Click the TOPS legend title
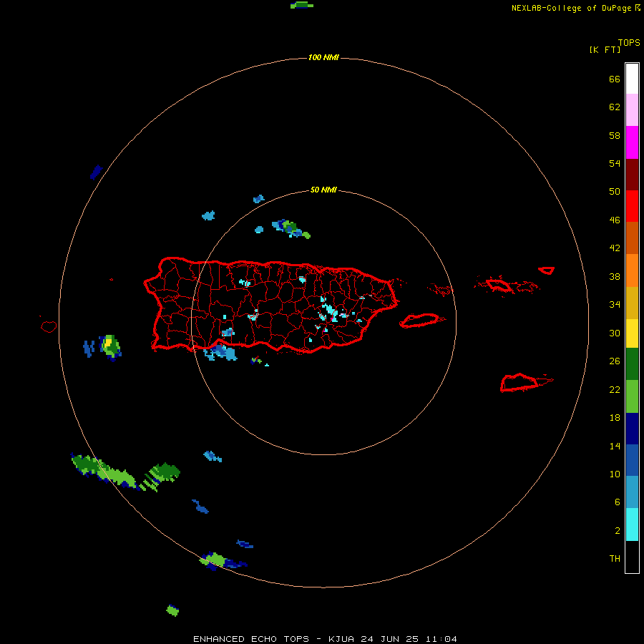Image resolution: width=644 pixels, height=644 pixels. pos(629,42)
